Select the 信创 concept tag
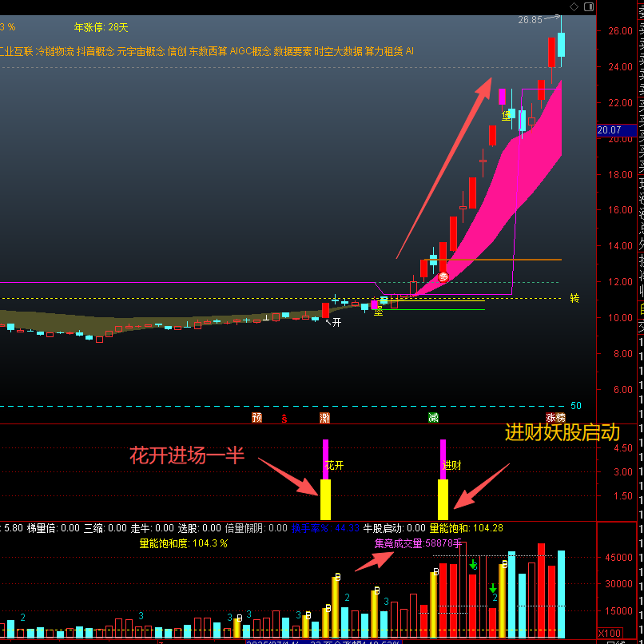The height and width of the screenshot is (644, 644). pos(177,51)
